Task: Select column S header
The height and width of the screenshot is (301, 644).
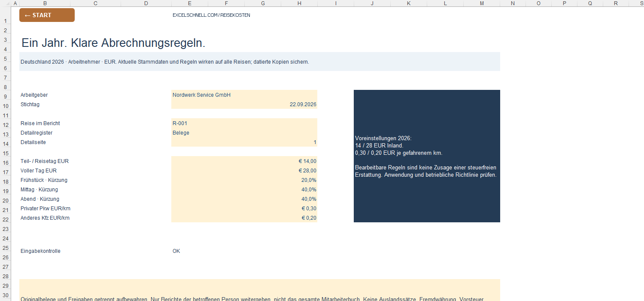Action: coord(636,3)
